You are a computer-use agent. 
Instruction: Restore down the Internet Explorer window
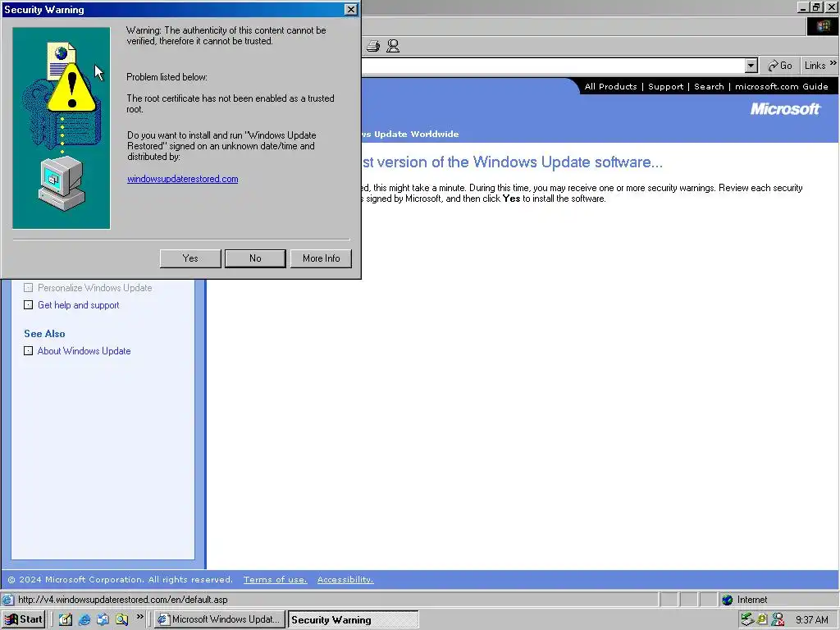[x=816, y=7]
